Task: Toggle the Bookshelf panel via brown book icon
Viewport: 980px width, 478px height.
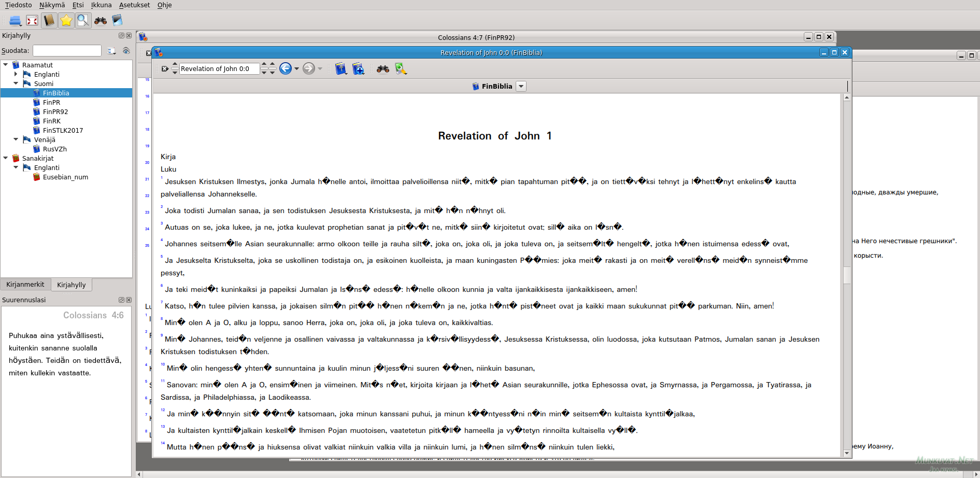Action: (49, 21)
